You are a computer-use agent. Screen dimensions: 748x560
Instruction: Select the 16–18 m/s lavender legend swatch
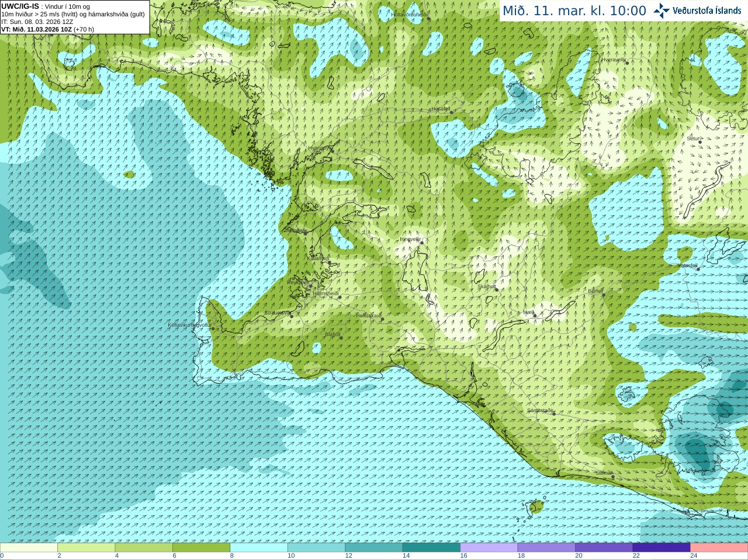[489, 548]
